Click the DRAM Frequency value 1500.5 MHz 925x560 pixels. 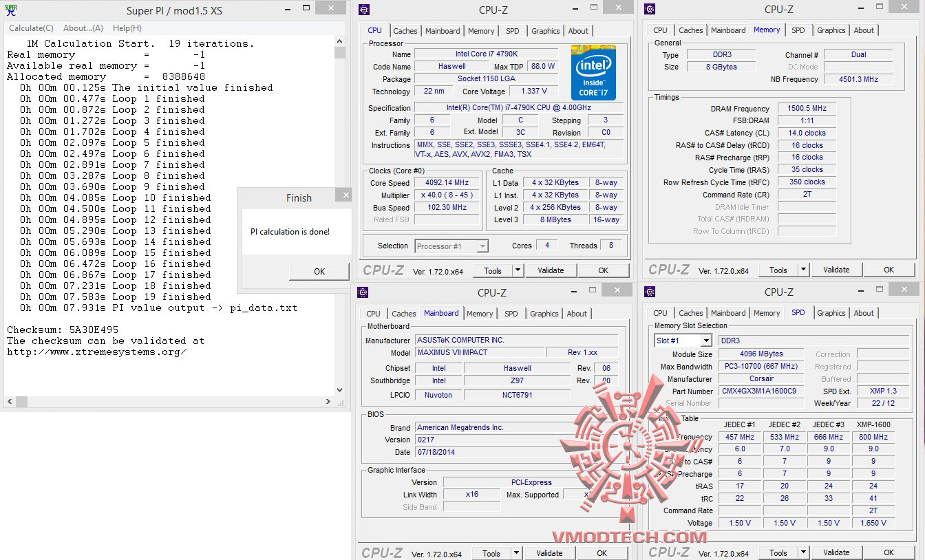point(807,109)
